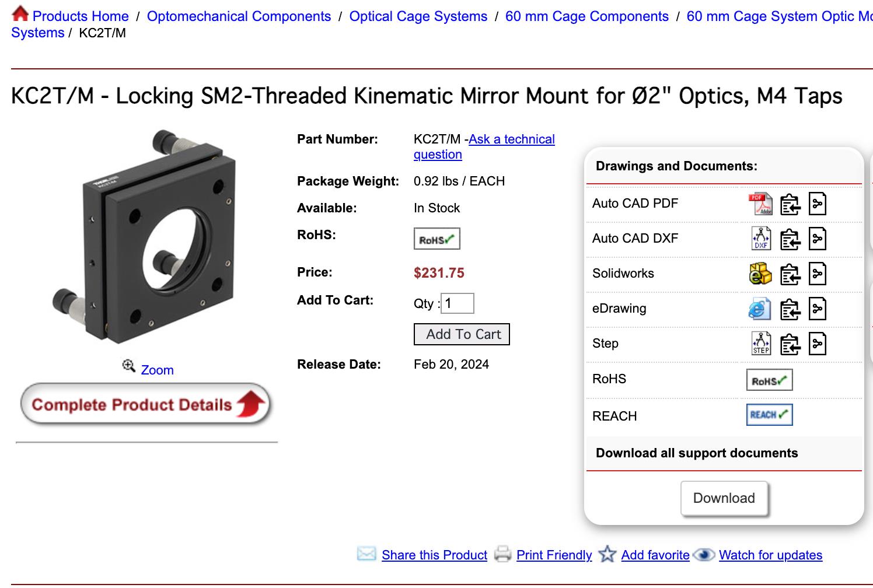Click Print Friendly link
Image resolution: width=873 pixels, height=588 pixels.
[554, 555]
